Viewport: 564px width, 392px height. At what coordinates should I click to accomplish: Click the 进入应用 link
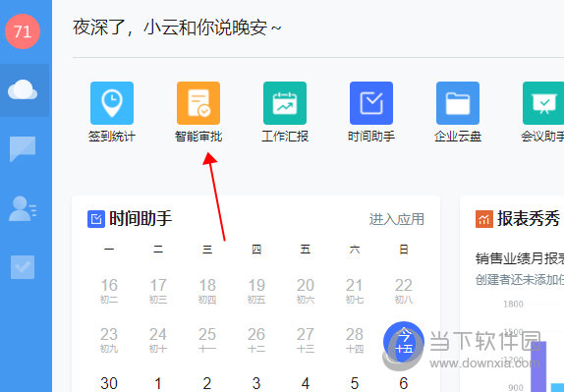(x=397, y=219)
